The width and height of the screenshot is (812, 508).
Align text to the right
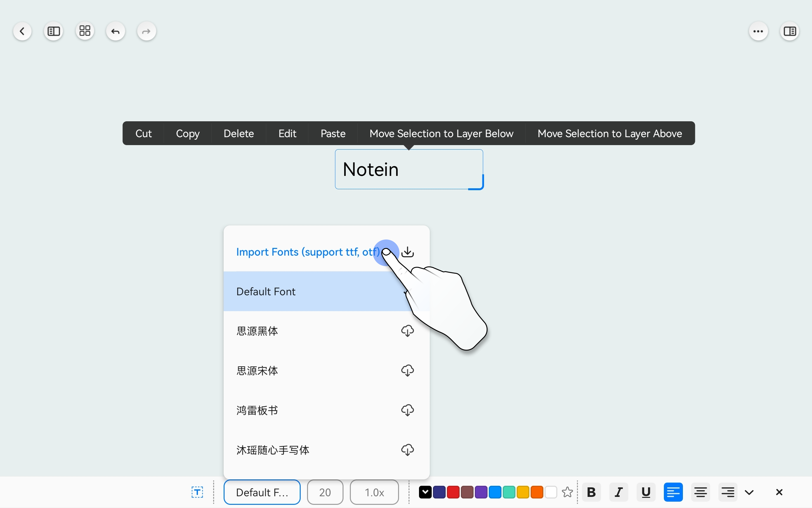point(727,492)
